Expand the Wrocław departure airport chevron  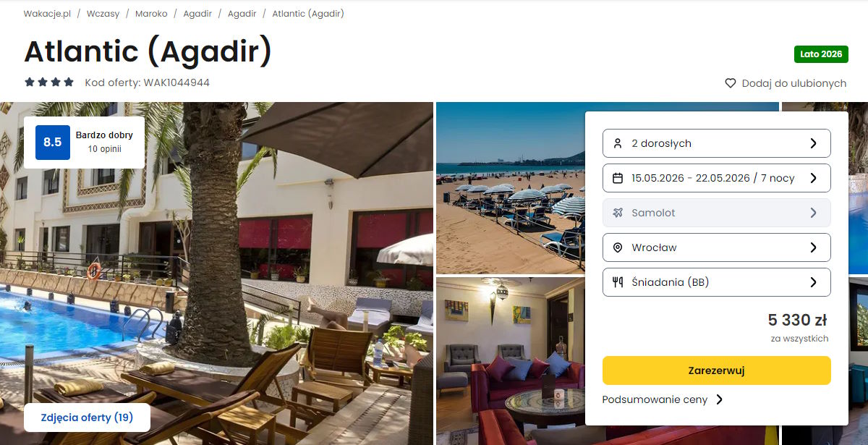[813, 247]
